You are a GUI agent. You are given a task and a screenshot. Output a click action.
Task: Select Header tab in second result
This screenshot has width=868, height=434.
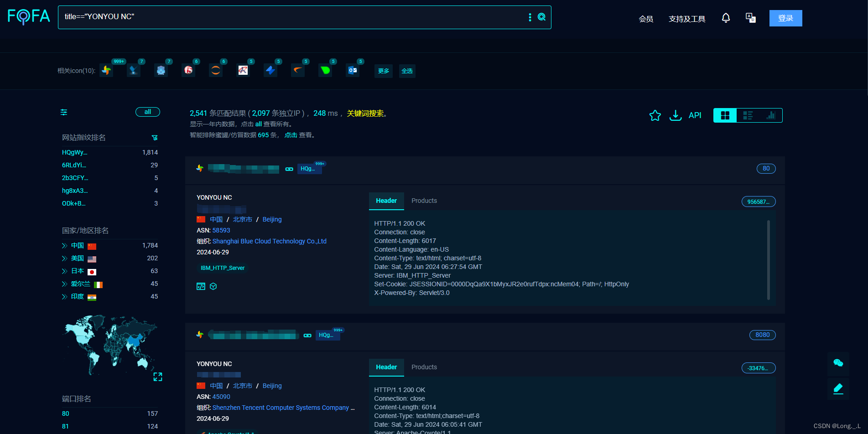point(386,367)
